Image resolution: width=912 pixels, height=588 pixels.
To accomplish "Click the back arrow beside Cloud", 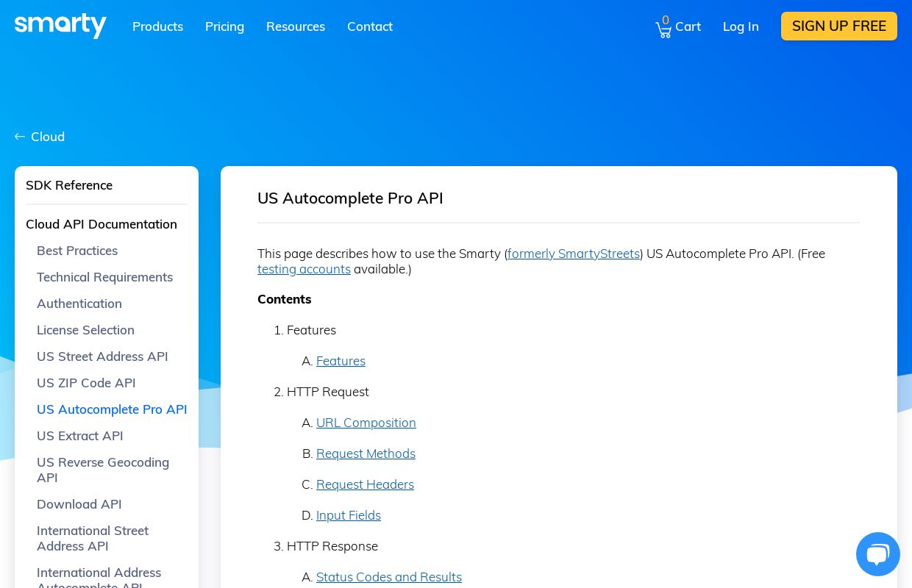I will point(20,137).
